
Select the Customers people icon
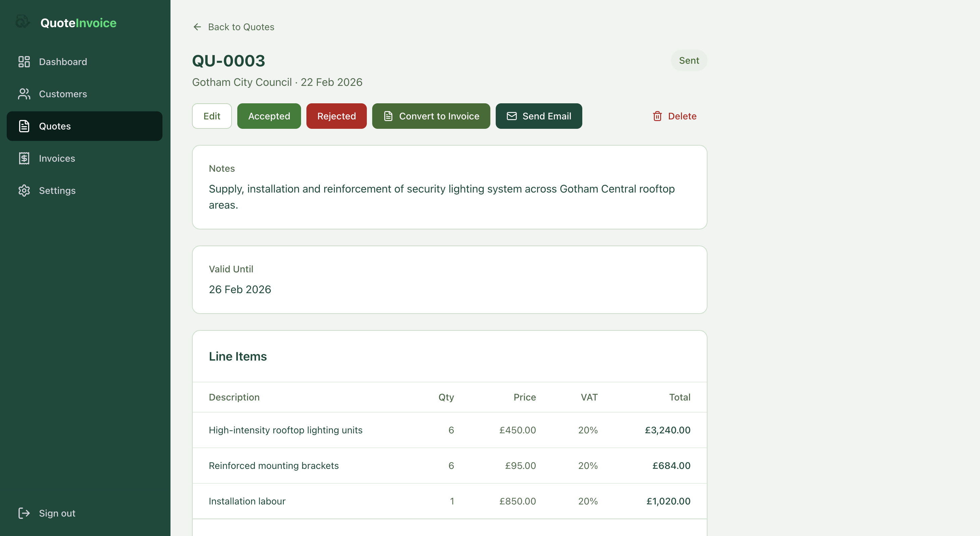(24, 94)
